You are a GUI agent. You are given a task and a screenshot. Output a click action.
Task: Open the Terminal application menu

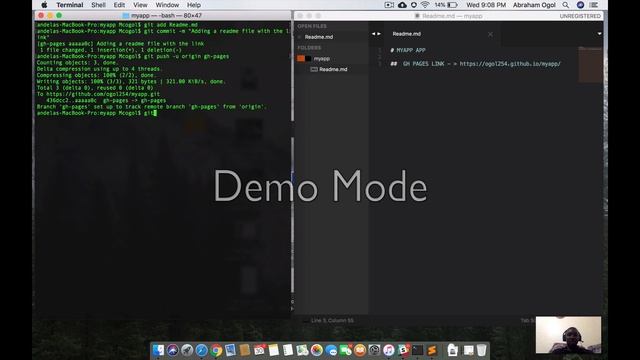click(70, 5)
